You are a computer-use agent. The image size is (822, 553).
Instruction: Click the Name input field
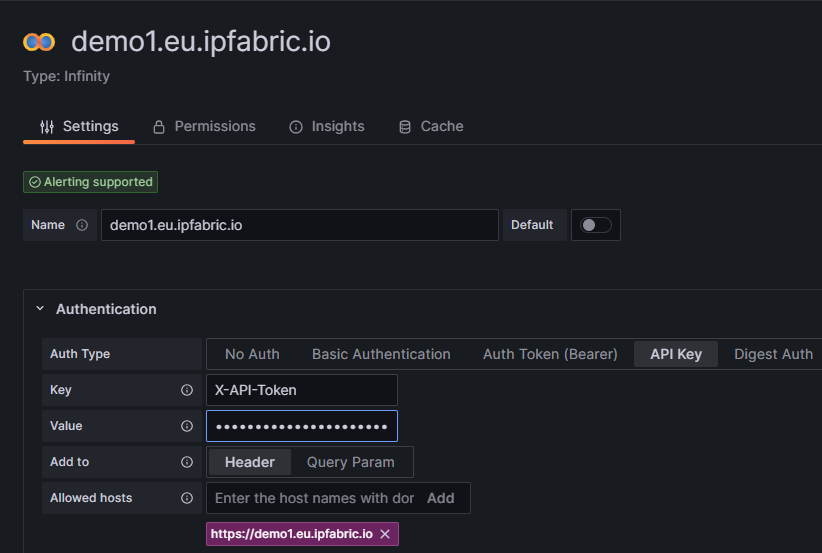click(x=299, y=225)
